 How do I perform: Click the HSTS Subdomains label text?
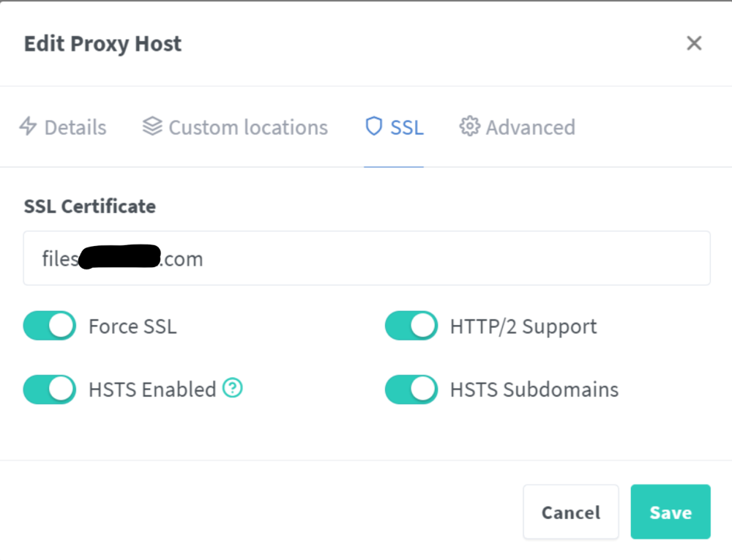pyautogui.click(x=534, y=389)
